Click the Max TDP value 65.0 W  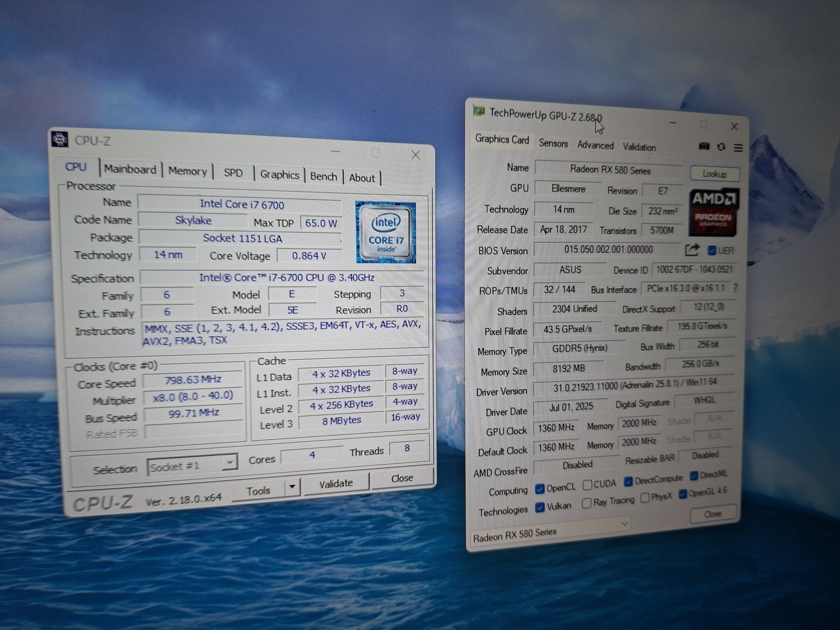coord(321,223)
